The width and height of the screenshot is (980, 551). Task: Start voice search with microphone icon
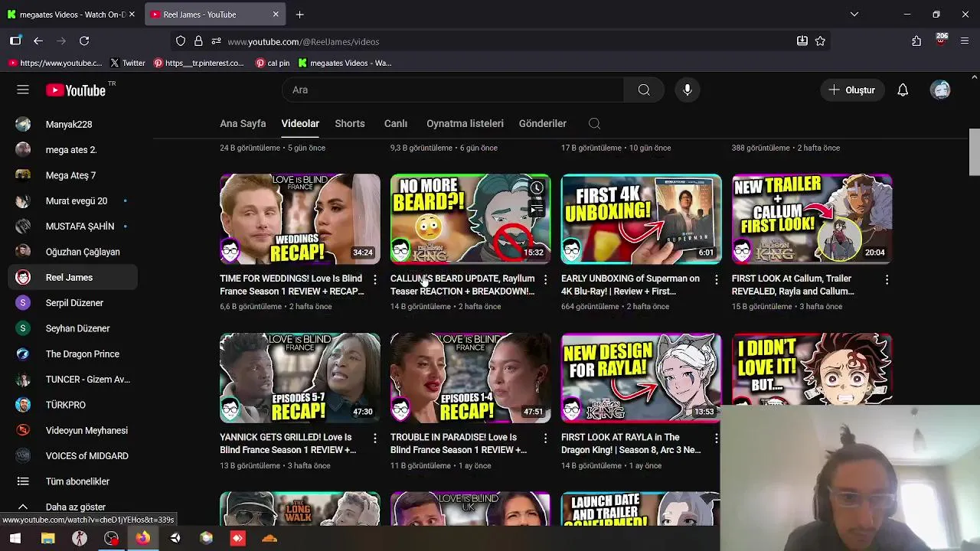coord(688,90)
